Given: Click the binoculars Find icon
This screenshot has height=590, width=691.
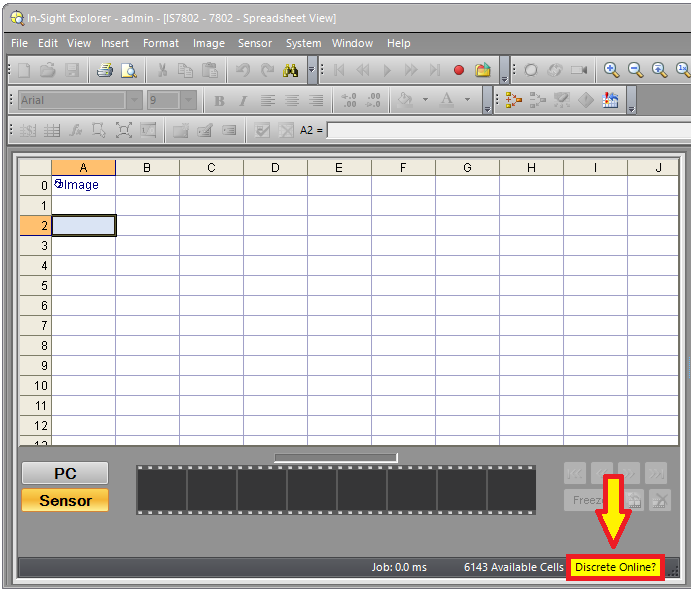Looking at the screenshot, I should [x=290, y=70].
